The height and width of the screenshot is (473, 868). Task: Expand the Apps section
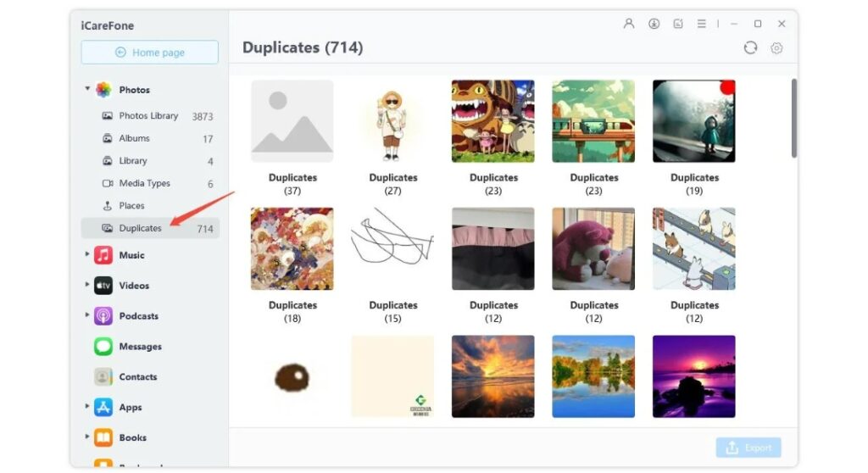pos(87,407)
